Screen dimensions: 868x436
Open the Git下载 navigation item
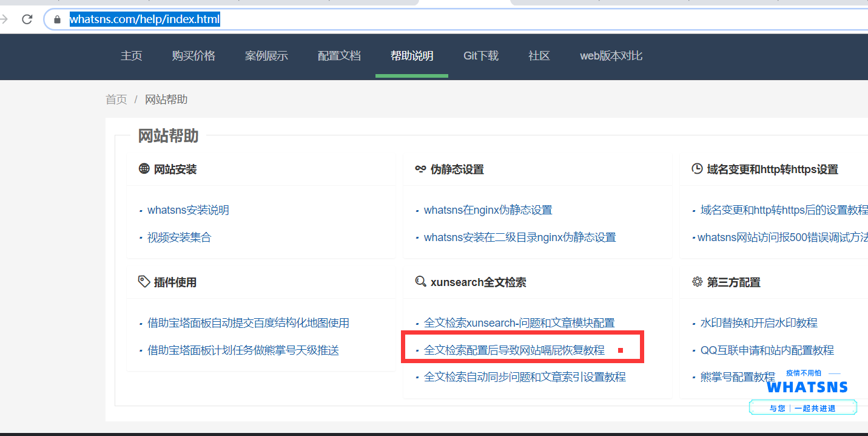click(480, 56)
